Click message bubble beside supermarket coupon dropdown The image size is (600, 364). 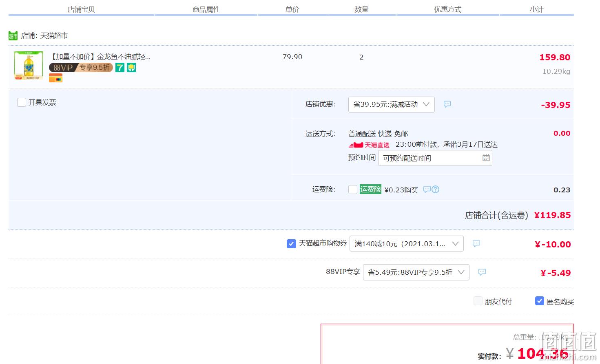coord(476,244)
